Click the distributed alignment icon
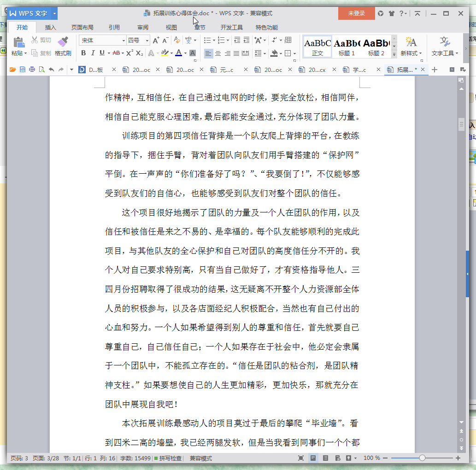The width and height of the screenshot is (476, 470). pos(245,53)
